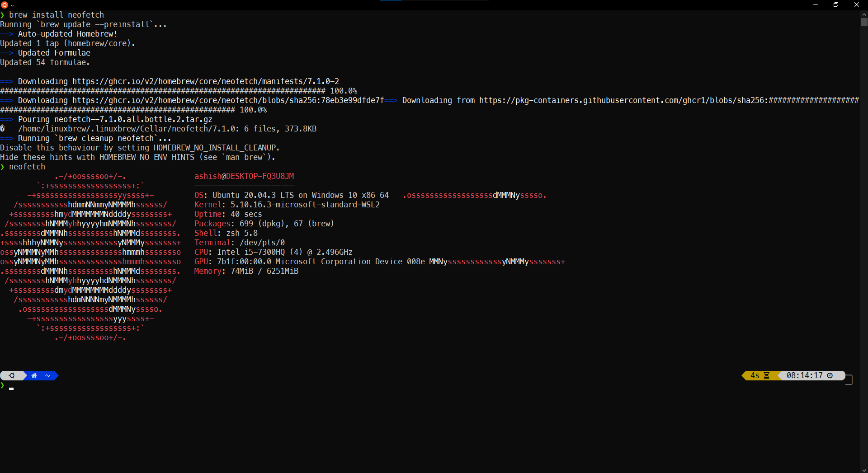Image resolution: width=868 pixels, height=473 pixels.
Task: Click the green prompt chevron at the bottom
Action: pos(3,386)
